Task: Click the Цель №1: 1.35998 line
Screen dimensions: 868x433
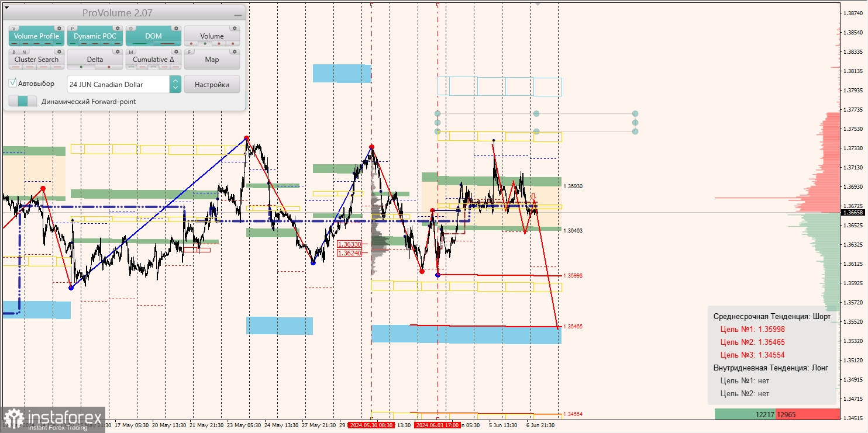Action: tap(753, 330)
